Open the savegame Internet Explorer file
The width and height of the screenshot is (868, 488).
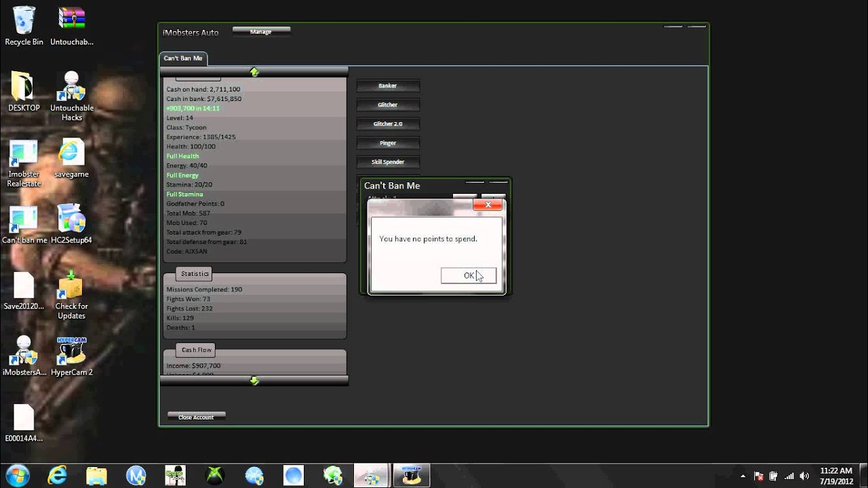tap(71, 159)
